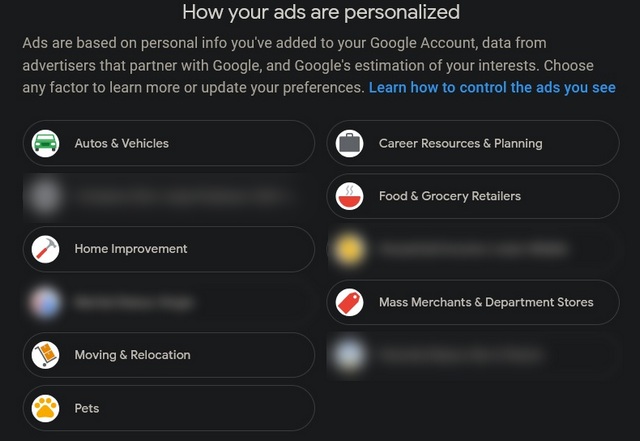
Task: Click the moving dolly boxes icon
Action: pos(45,355)
